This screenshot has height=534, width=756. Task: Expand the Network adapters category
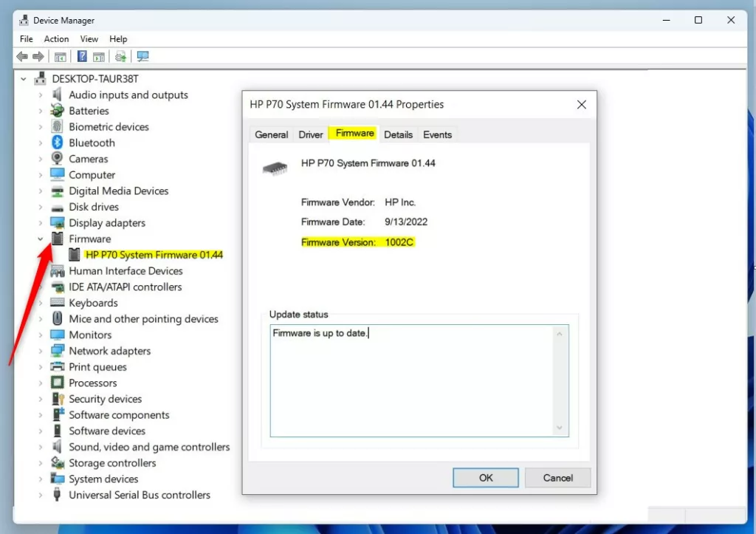pos(41,351)
